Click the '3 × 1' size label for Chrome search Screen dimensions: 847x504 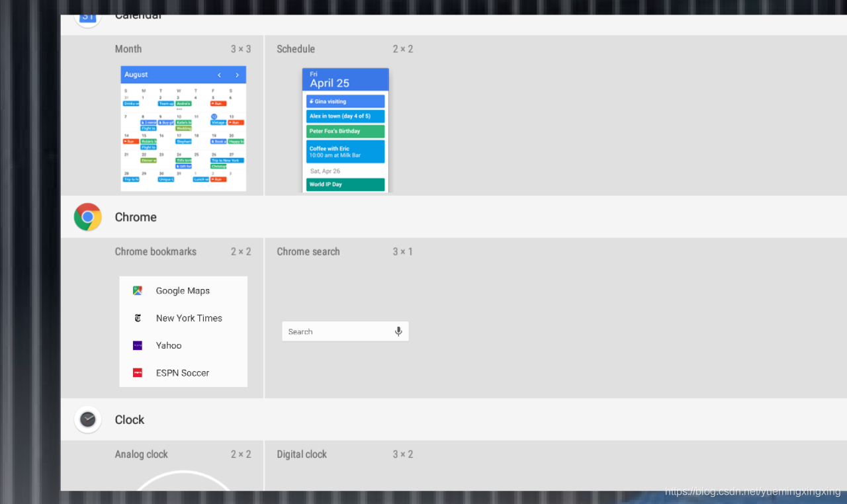click(403, 251)
